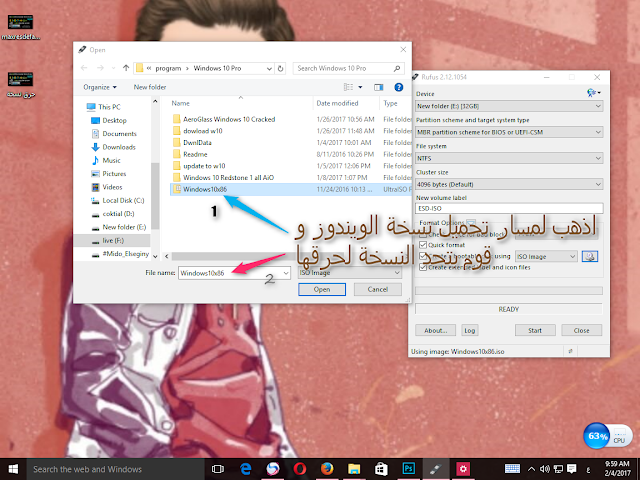Select Downloads in navigation pane
Viewport: 640px width, 480px height.
[x=119, y=147]
